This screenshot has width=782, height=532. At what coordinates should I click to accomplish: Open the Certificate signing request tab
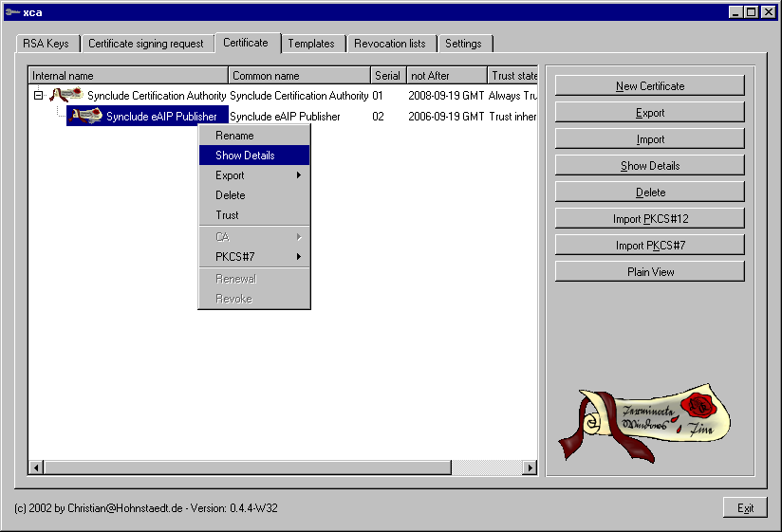pos(146,44)
